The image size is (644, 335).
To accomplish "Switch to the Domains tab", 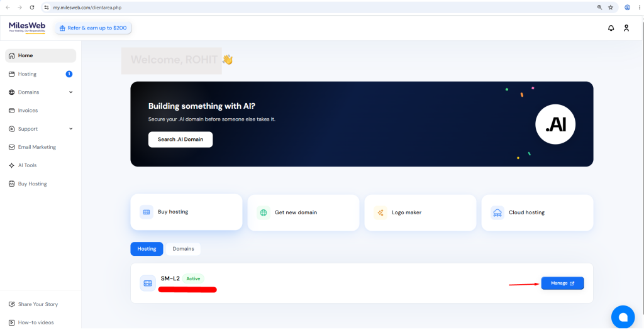I will tap(183, 249).
